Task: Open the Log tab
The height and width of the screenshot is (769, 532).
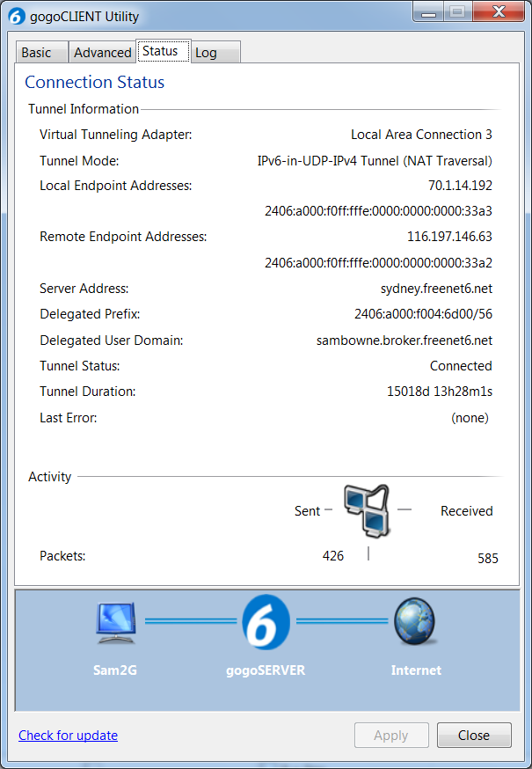Action: (x=215, y=53)
